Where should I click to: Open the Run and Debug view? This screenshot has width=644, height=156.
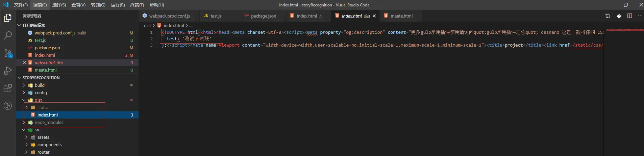pyautogui.click(x=8, y=71)
